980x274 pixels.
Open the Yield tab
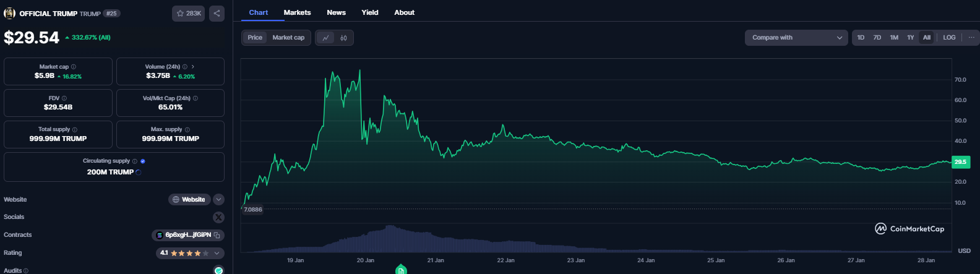(x=369, y=12)
